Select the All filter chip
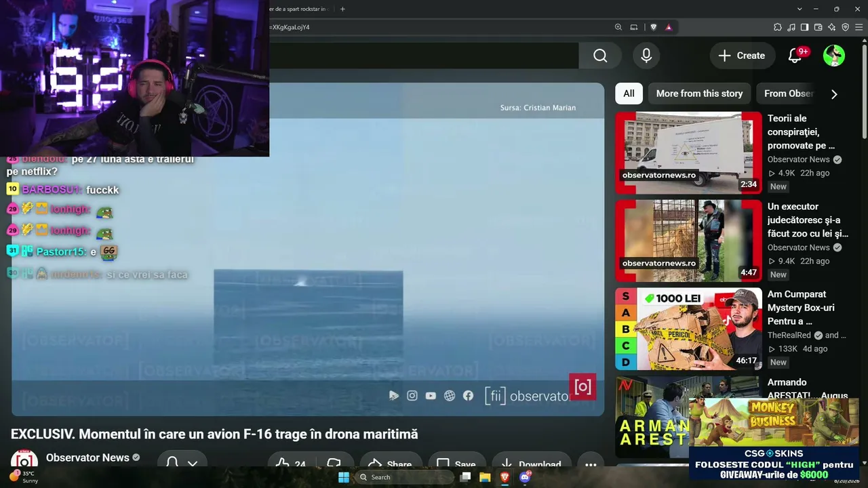 click(x=629, y=94)
